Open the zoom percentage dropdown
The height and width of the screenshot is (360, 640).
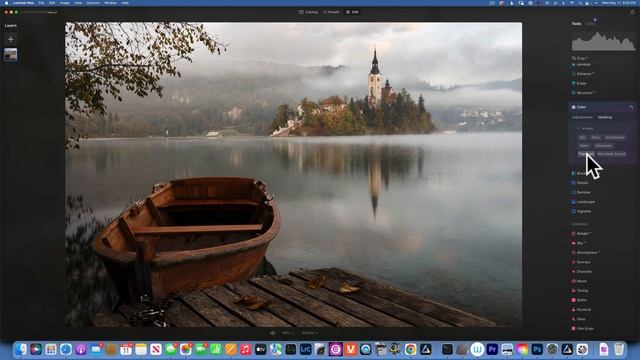287,333
